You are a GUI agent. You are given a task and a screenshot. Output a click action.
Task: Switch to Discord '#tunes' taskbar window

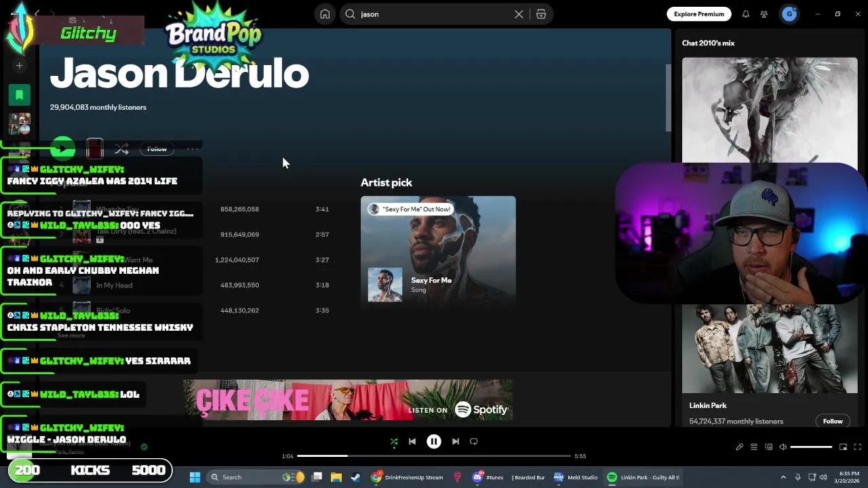(x=488, y=477)
